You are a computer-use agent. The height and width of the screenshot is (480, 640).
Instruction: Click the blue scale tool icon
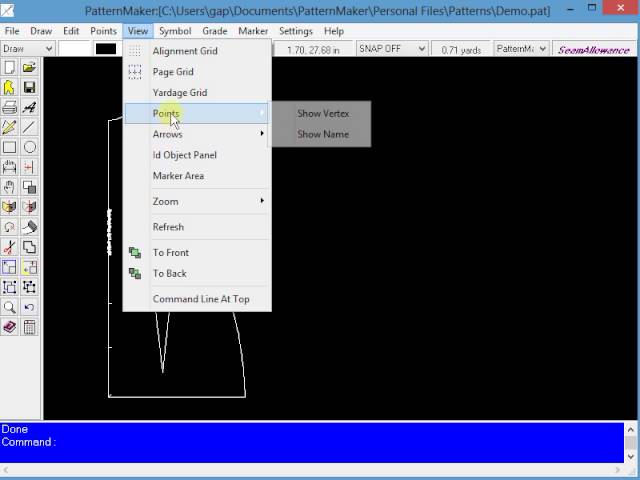[x=9, y=267]
